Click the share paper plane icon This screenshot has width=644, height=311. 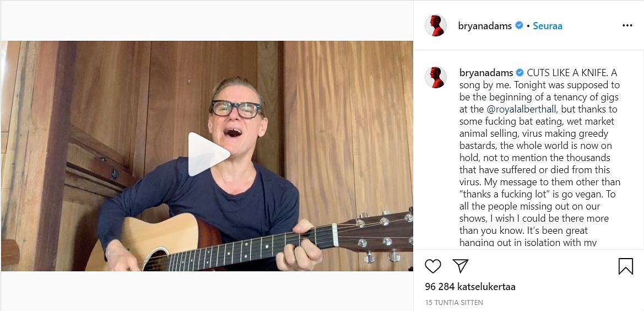(461, 266)
